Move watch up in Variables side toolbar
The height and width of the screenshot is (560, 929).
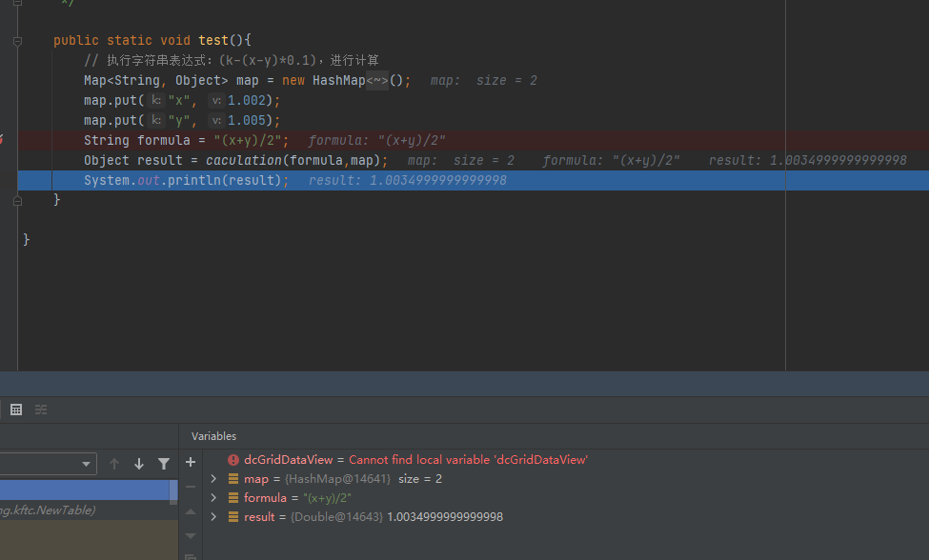coord(191,511)
